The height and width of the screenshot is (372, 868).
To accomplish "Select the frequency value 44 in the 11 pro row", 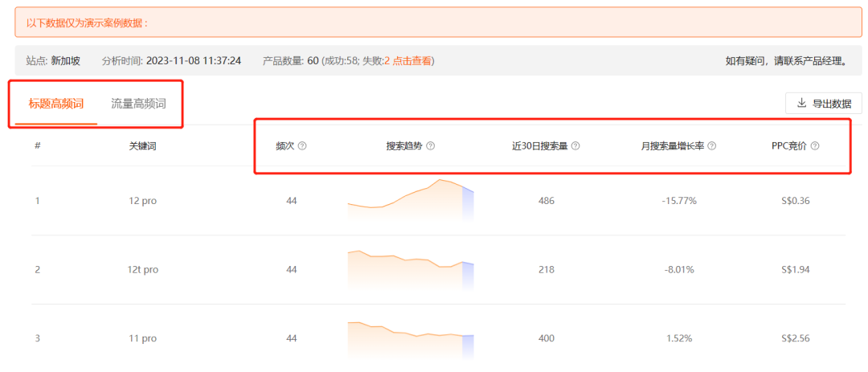I will click(292, 338).
